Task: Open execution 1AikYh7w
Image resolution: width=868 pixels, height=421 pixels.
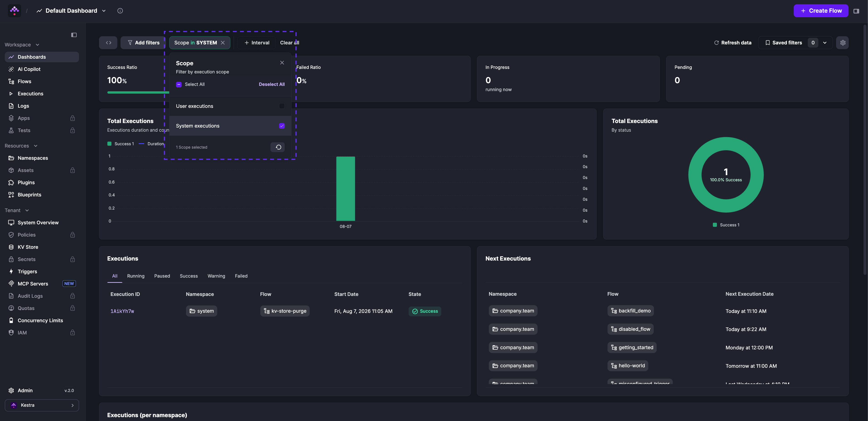Action: pos(122,311)
